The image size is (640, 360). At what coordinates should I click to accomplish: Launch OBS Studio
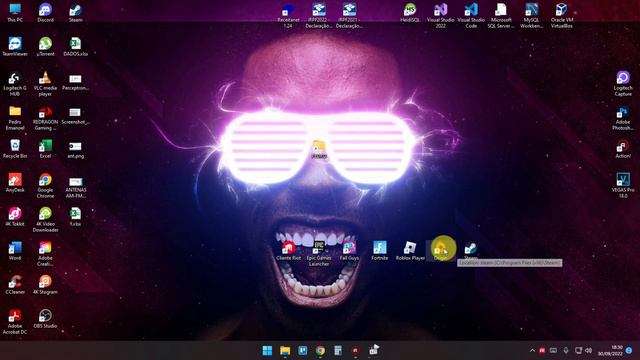[45, 318]
